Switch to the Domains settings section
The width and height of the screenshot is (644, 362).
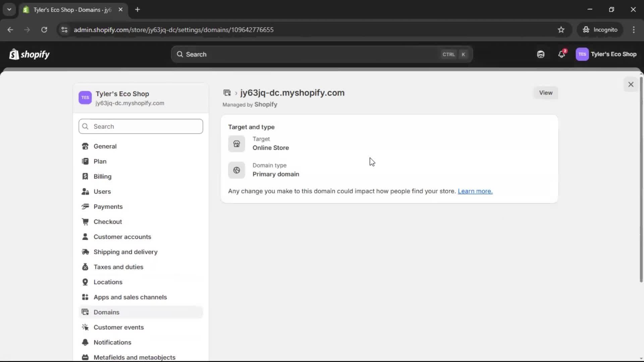coord(106,312)
